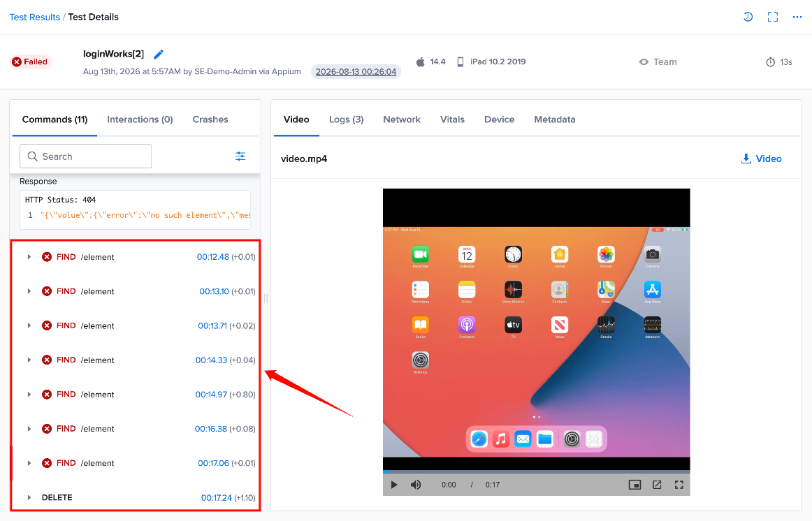Expand the FIND command at 00:12.48
812x521 pixels.
29,256
